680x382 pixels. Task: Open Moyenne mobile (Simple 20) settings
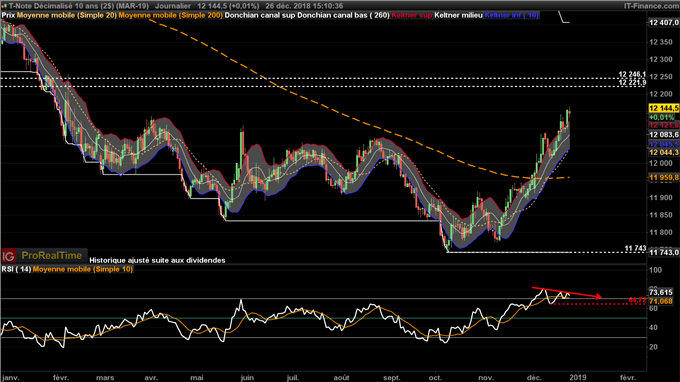point(67,15)
